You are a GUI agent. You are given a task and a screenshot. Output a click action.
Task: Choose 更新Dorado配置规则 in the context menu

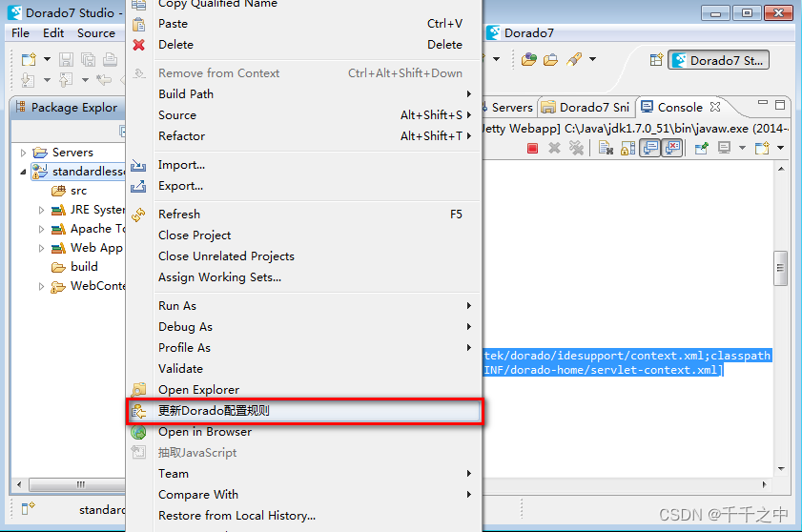304,411
